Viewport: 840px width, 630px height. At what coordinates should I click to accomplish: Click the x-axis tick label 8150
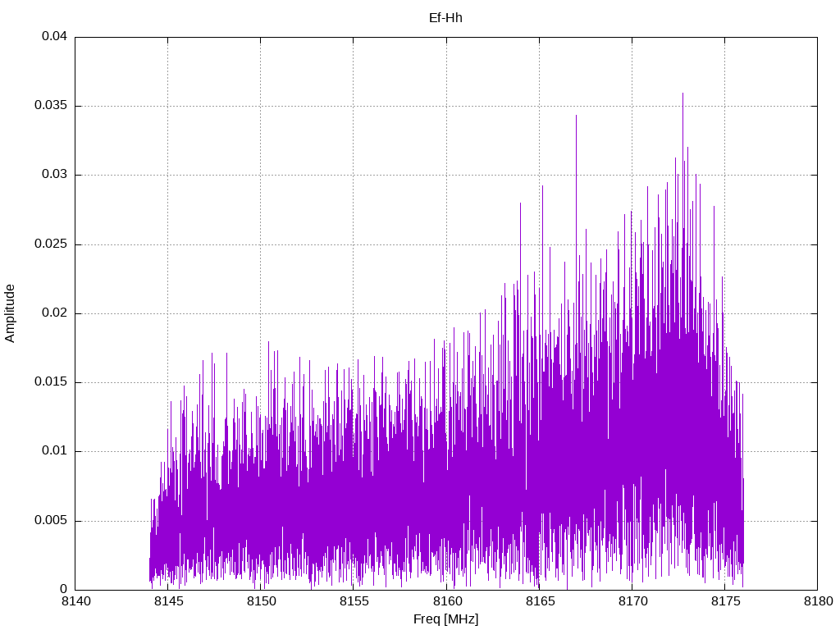[x=262, y=601]
